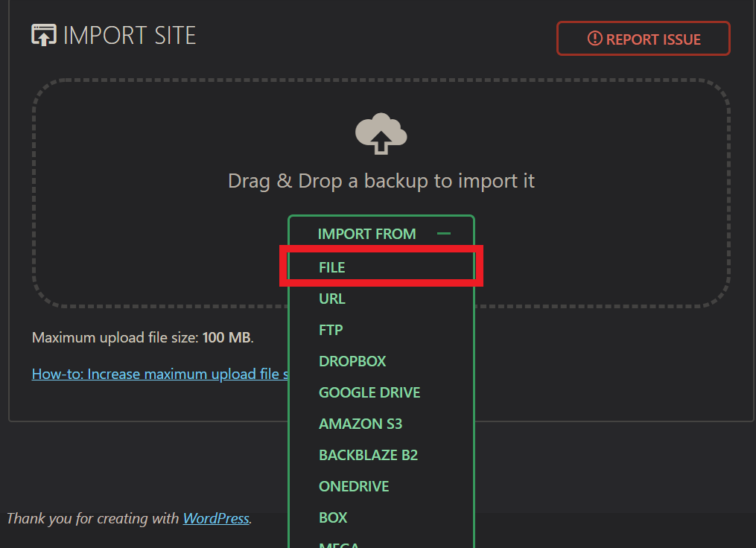Viewport: 756px width, 548px height.
Task: Click the IMPORT SITE heading text
Action: tap(130, 35)
